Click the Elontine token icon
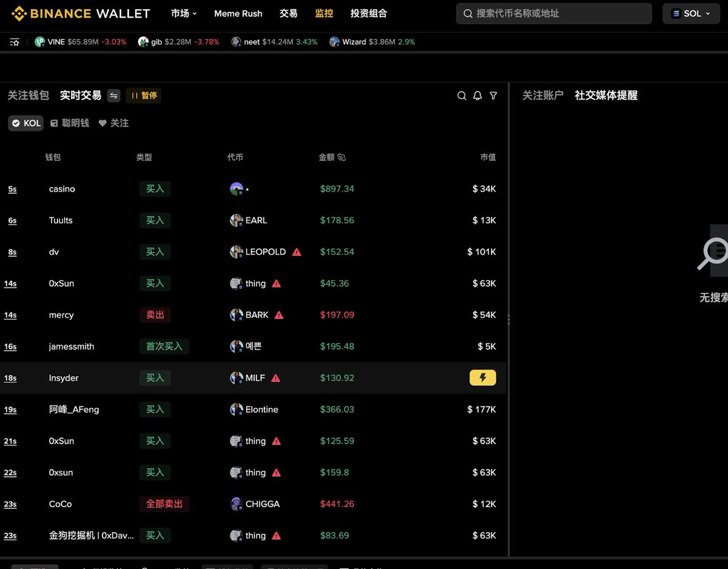This screenshot has height=569, width=728. (237, 409)
